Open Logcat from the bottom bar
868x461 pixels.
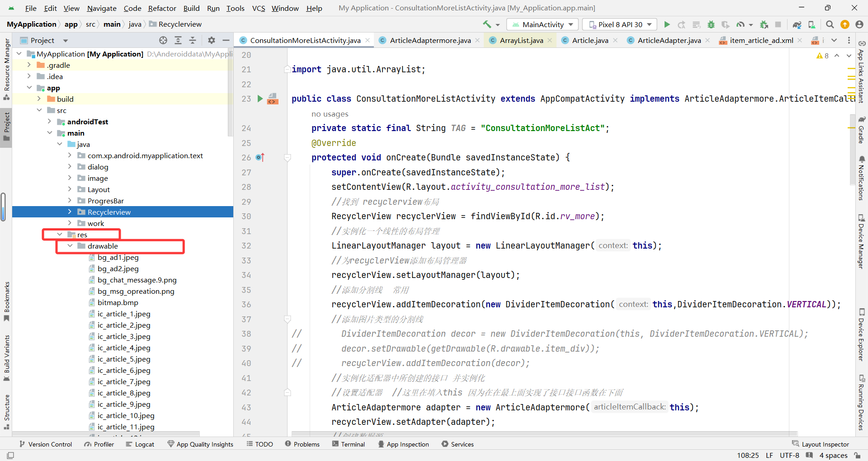click(x=140, y=444)
